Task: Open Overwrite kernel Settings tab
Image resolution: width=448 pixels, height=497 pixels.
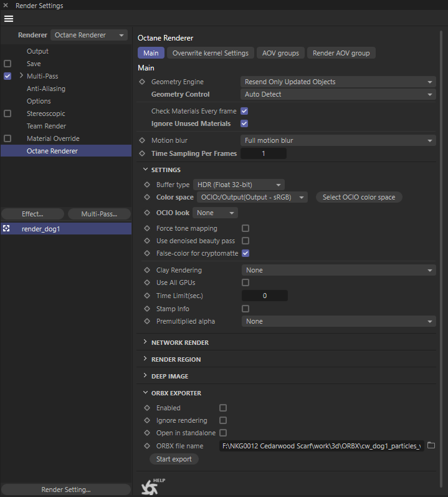Action: point(211,53)
